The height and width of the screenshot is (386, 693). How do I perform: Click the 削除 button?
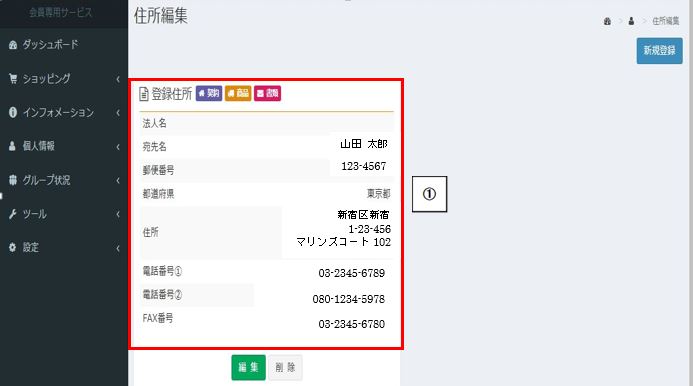285,367
